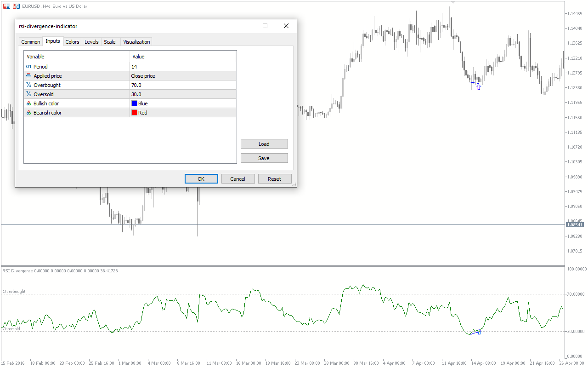Click the Save button
The width and height of the screenshot is (588, 368).
(x=264, y=158)
